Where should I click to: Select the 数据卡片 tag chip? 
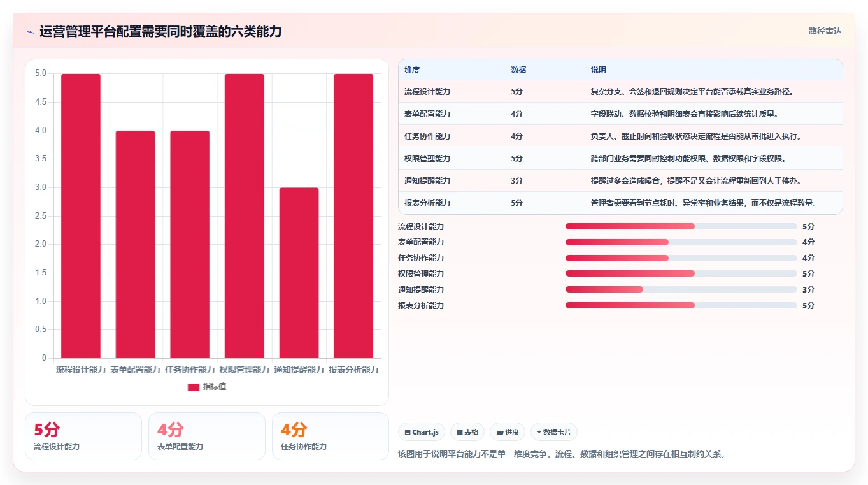pos(554,432)
